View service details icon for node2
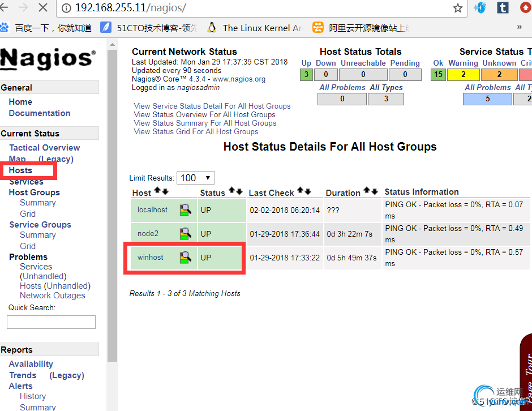Screen dimensions: 532x411 coord(185,234)
